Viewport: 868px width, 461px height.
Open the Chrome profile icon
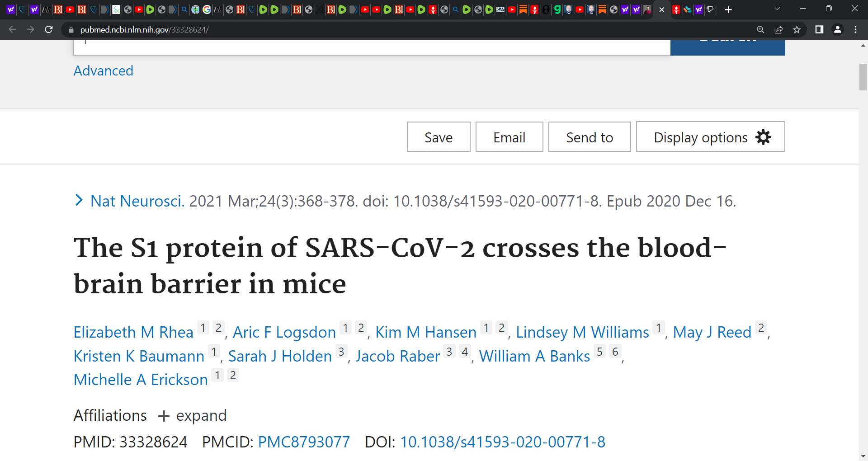[837, 29]
